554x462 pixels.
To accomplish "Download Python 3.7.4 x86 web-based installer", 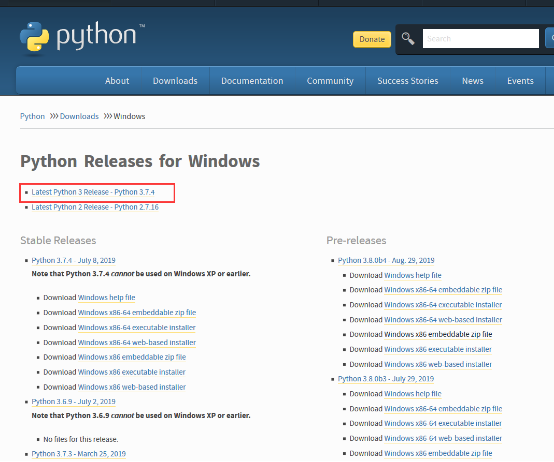I will tap(132, 387).
